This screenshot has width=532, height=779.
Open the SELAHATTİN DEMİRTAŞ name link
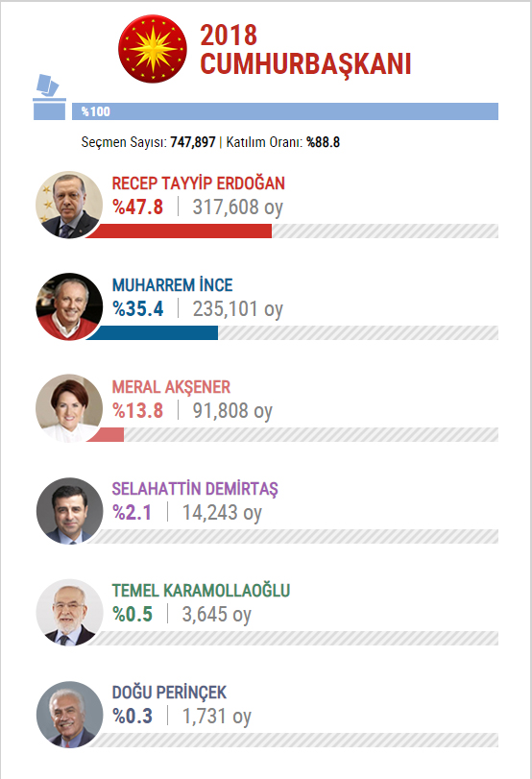195,489
